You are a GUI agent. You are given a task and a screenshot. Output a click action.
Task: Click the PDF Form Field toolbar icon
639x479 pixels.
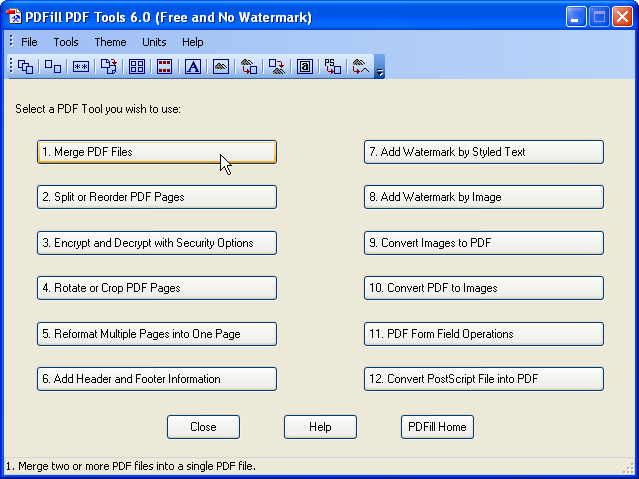tap(305, 66)
